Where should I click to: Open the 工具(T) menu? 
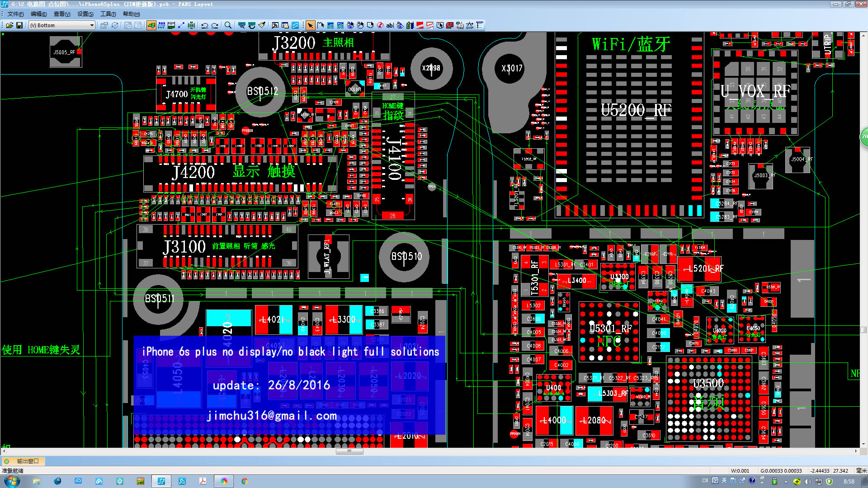coord(108,14)
